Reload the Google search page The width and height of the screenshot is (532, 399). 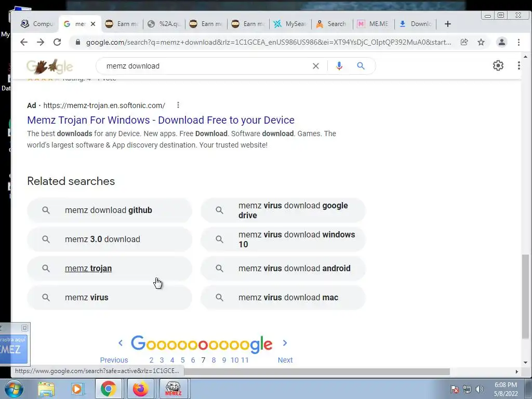(x=57, y=42)
